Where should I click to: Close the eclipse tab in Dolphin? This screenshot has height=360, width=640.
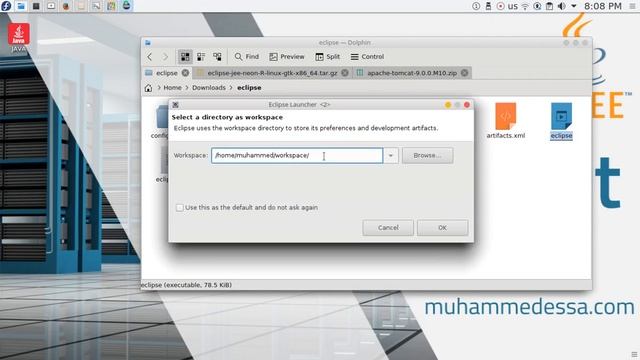[185, 73]
